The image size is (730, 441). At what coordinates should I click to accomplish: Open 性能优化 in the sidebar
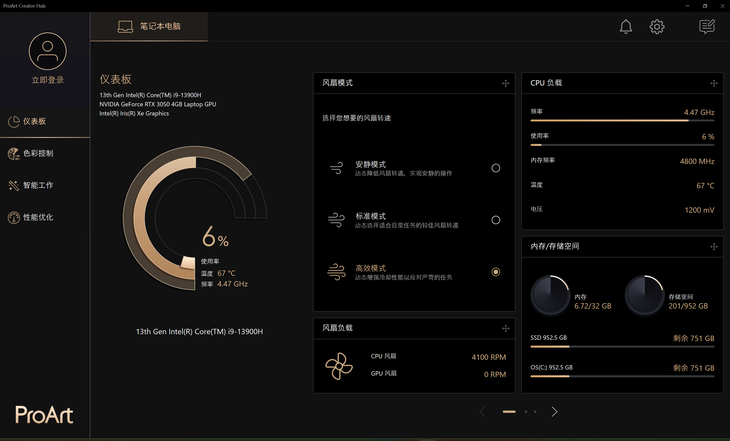45,217
